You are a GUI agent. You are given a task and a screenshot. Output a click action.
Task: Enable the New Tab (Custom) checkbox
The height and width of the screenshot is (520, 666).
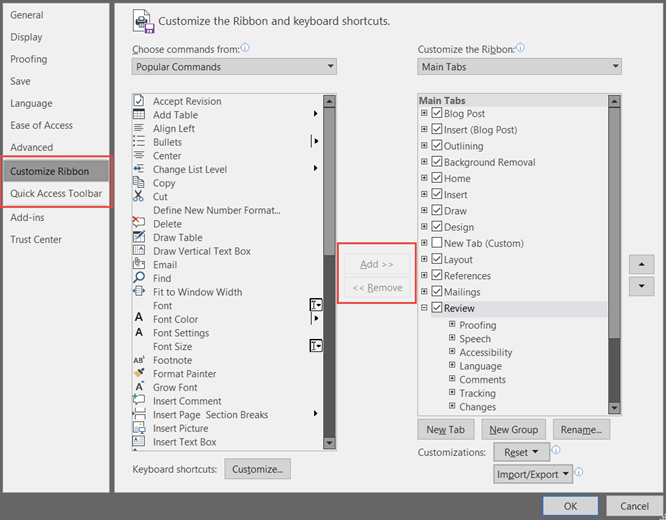(437, 243)
